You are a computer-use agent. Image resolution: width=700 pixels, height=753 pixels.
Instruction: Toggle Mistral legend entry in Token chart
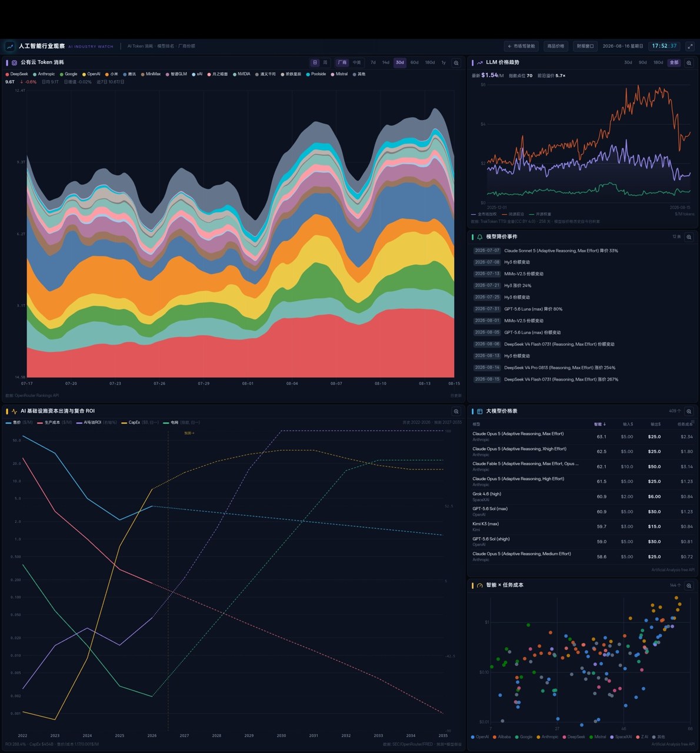coord(339,74)
